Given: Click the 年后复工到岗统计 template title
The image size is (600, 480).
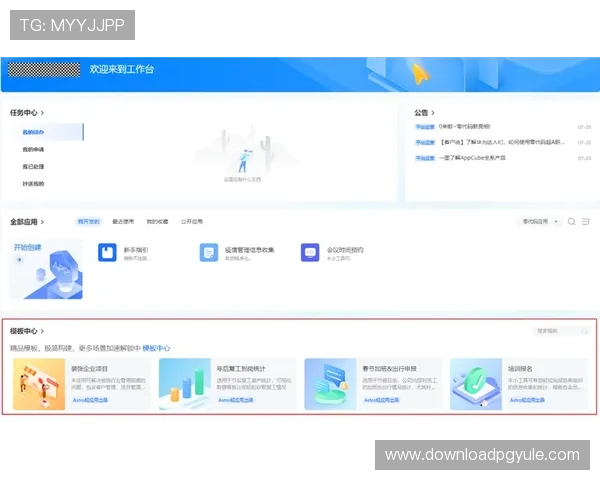Looking at the screenshot, I should point(241,369).
